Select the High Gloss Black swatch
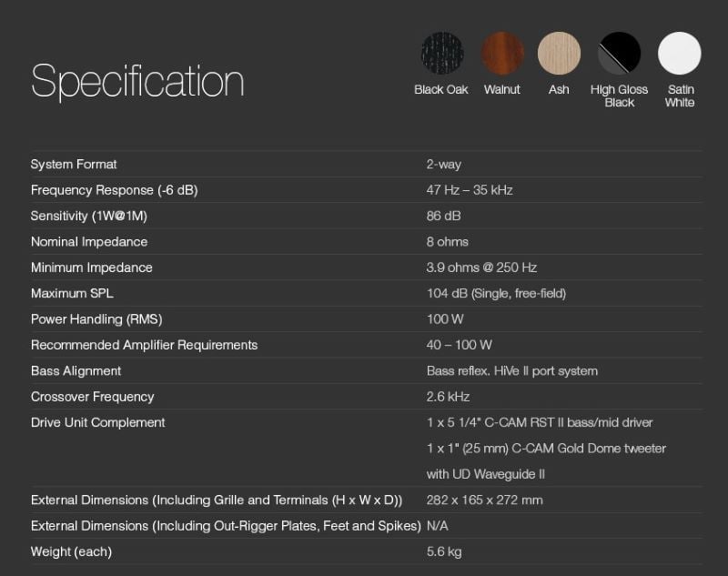 619,54
